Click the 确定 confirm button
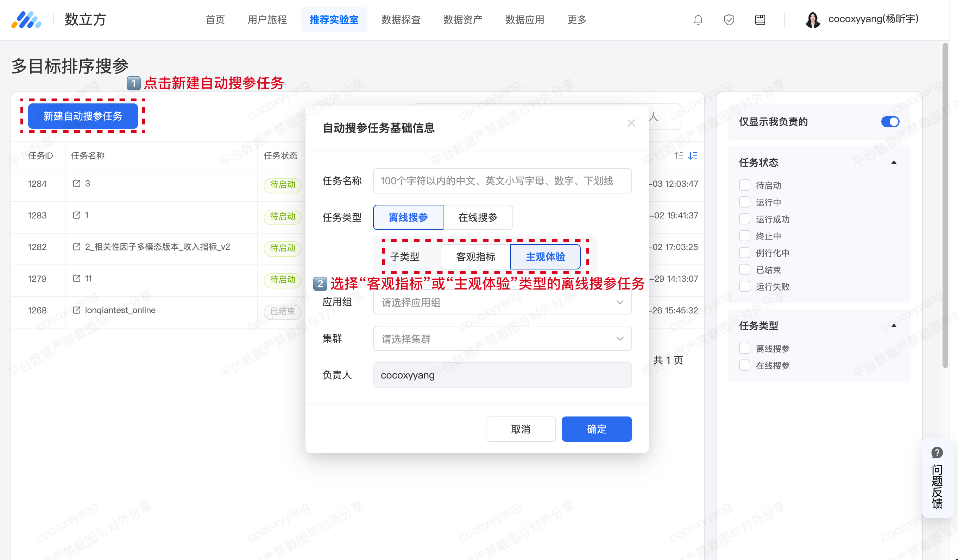This screenshot has width=958, height=560. (x=596, y=429)
